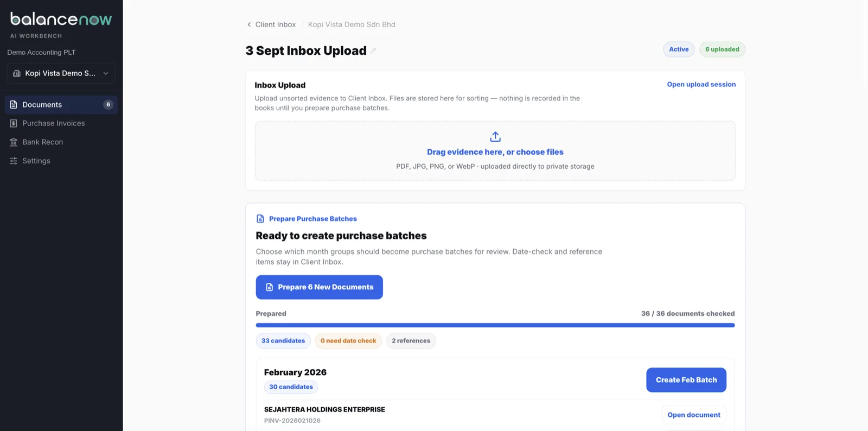
Task: Click the 33 candidates pill
Action: (283, 341)
